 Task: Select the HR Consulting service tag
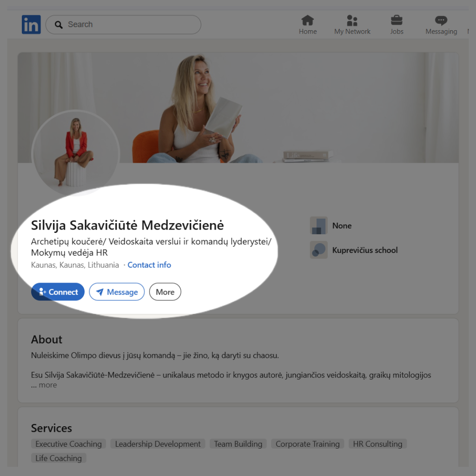point(377,444)
